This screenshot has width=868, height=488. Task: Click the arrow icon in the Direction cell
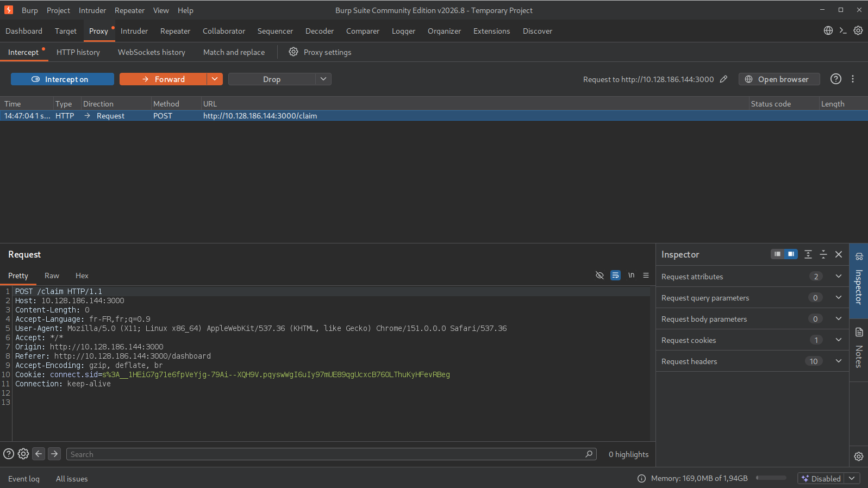pyautogui.click(x=88, y=116)
